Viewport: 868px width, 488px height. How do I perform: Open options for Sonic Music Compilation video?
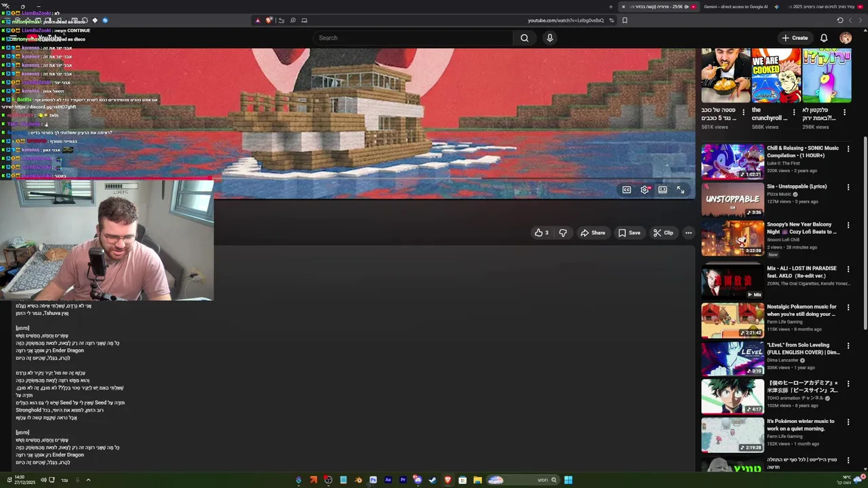coord(848,149)
